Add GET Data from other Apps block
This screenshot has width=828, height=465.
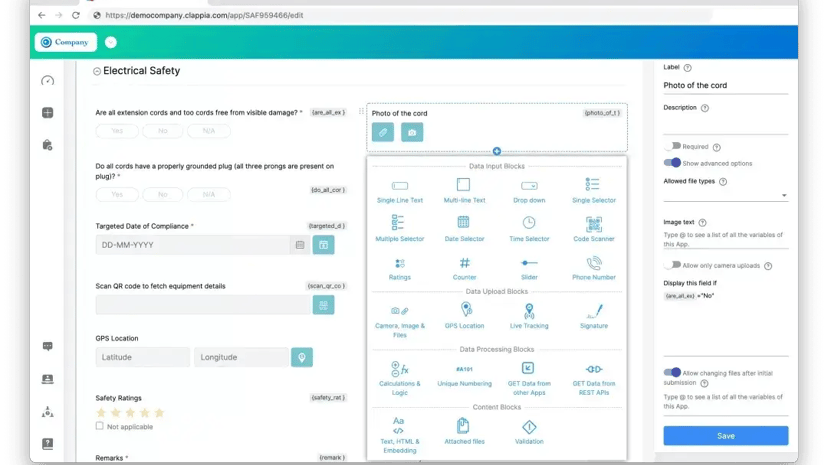click(x=529, y=378)
